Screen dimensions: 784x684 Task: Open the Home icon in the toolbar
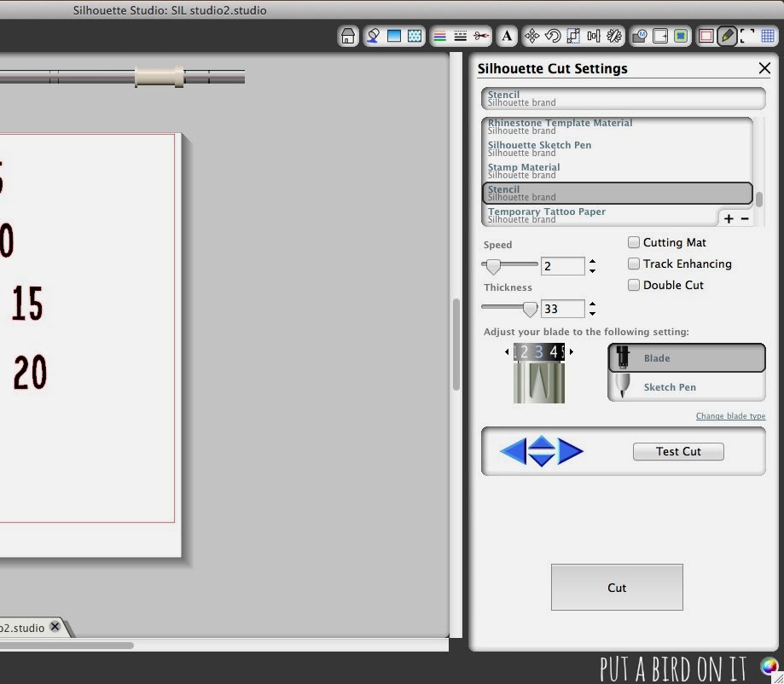pyautogui.click(x=348, y=36)
